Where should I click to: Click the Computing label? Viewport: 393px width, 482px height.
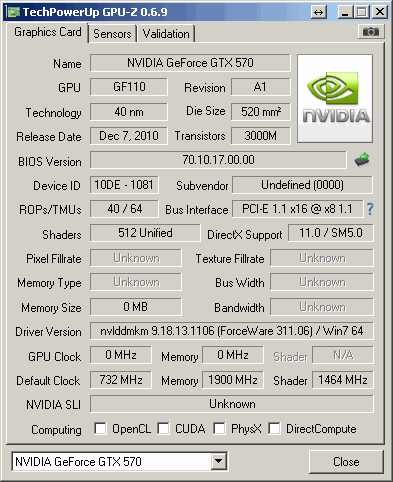coord(56,429)
